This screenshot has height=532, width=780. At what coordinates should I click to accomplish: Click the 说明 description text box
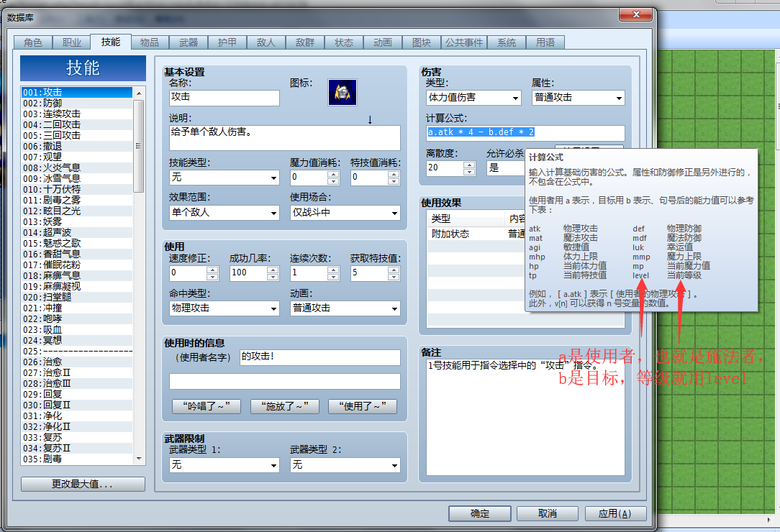pyautogui.click(x=284, y=138)
